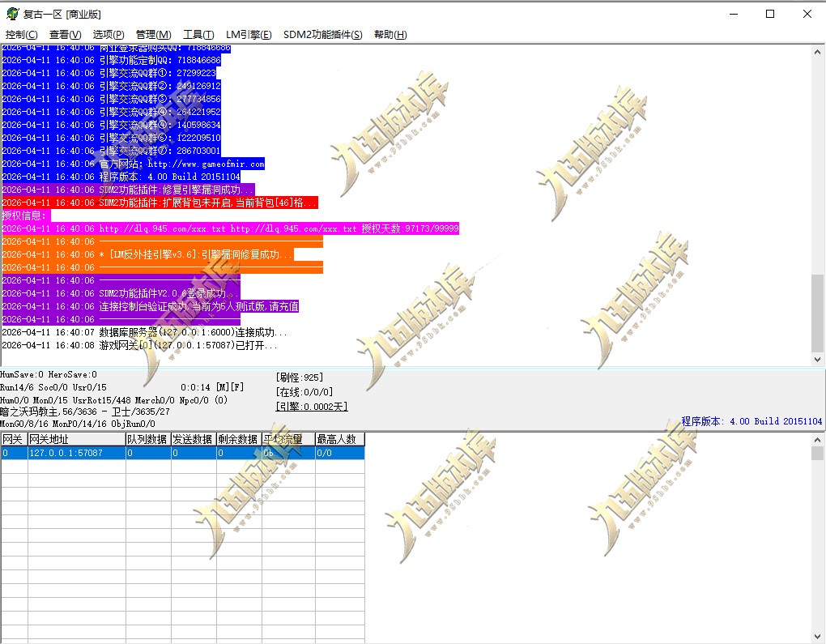Click the MonG0/8/16 MonP0/14/16 status line
The width and height of the screenshot is (826, 644).
[78, 424]
